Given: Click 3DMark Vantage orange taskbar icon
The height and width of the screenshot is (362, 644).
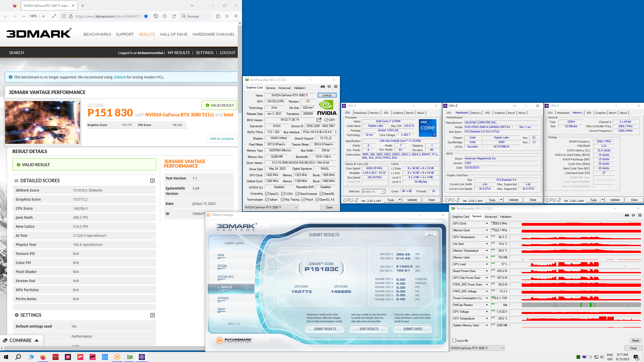Looking at the screenshot, I should (x=117, y=357).
